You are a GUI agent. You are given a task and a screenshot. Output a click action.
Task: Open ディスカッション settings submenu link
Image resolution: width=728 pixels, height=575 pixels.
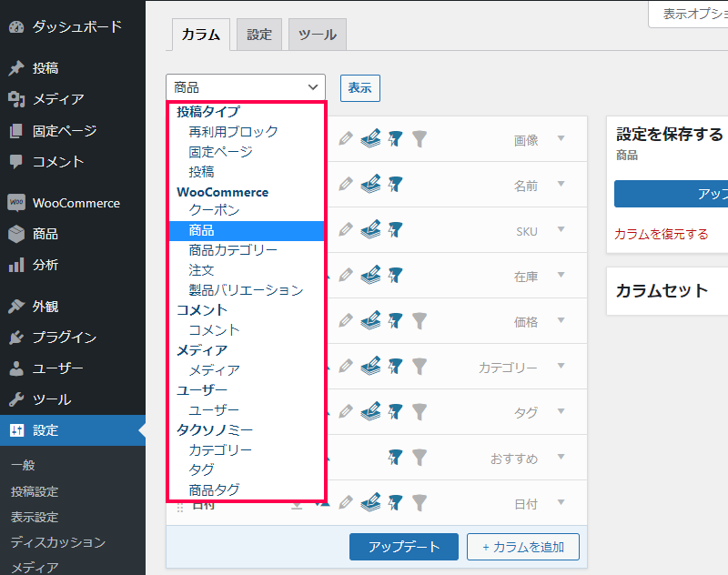point(58,542)
